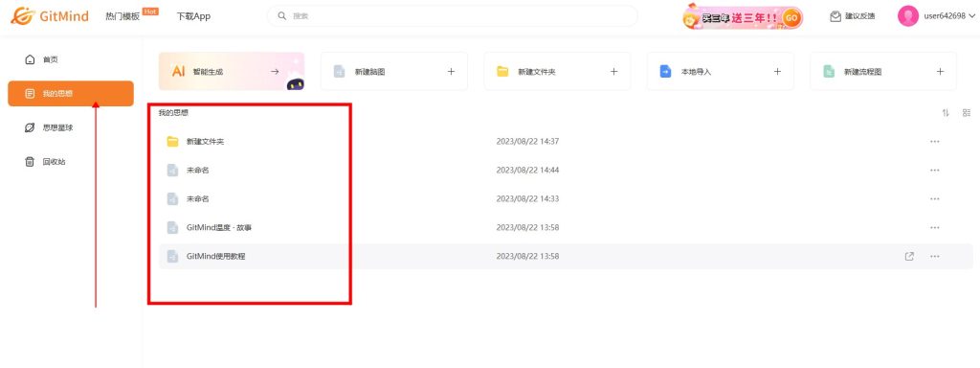Viewport: 980px width, 368px height.
Task: Open 未命名 file dated 14:33
Action: point(566,199)
